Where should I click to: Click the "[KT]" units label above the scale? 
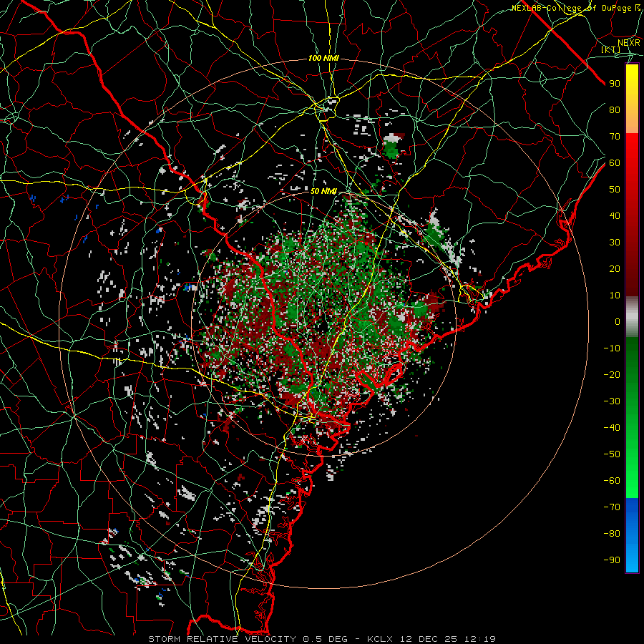coord(611,50)
